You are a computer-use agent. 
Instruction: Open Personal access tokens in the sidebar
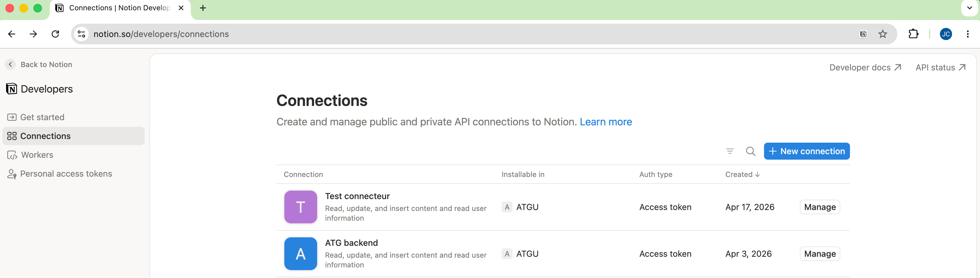point(74,174)
